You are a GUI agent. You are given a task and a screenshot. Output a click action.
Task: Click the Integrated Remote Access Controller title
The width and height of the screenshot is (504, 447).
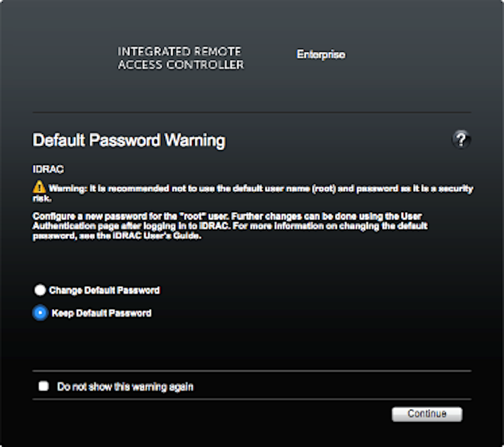181,59
